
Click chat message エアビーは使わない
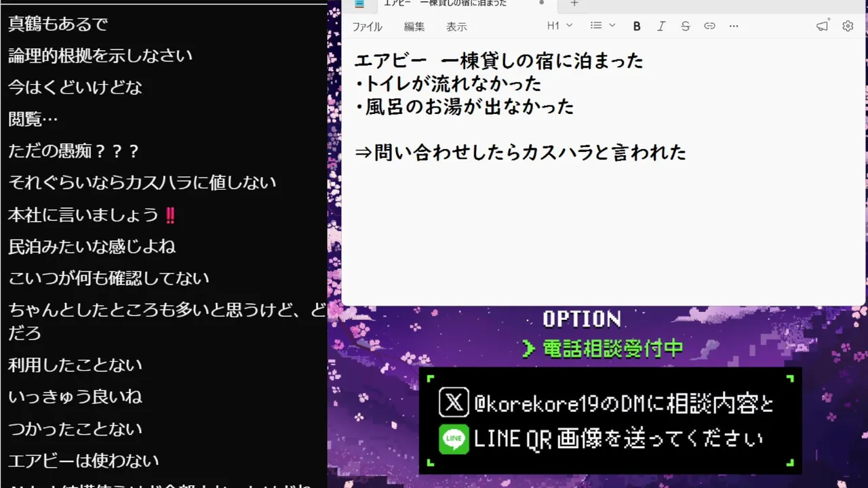pos(83,461)
